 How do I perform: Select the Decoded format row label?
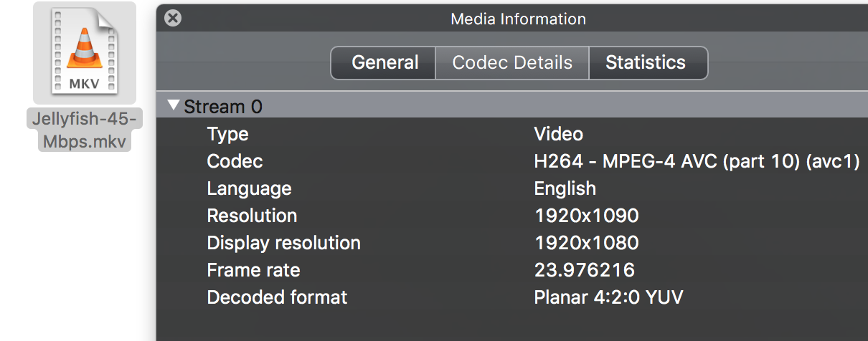point(277,297)
